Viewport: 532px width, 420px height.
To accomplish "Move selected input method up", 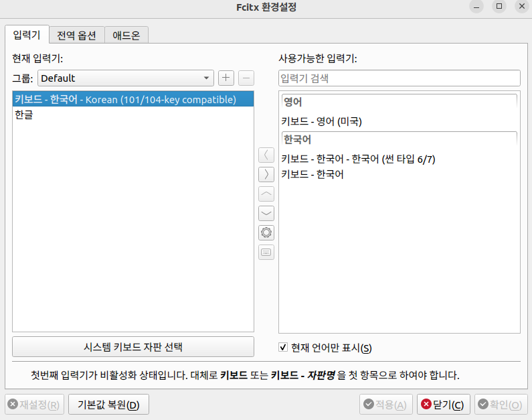I will [266, 194].
